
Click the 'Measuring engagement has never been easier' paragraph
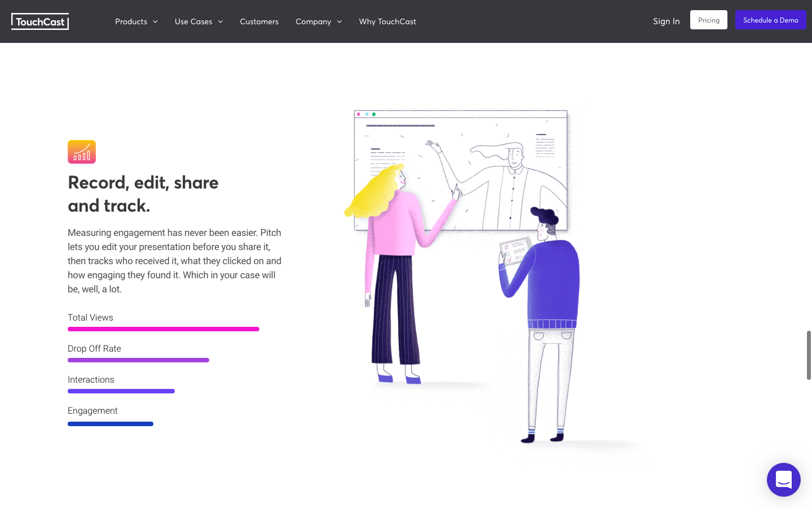tap(175, 261)
